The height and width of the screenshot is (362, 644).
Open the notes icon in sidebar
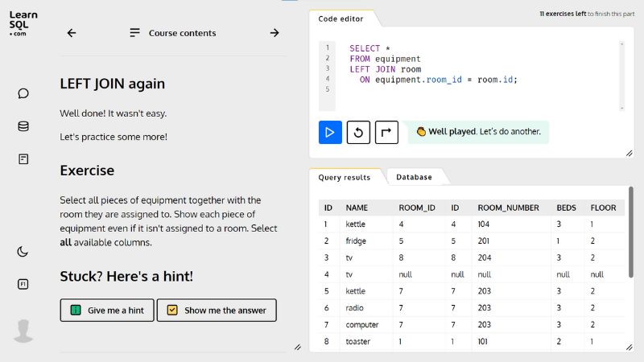tap(23, 159)
